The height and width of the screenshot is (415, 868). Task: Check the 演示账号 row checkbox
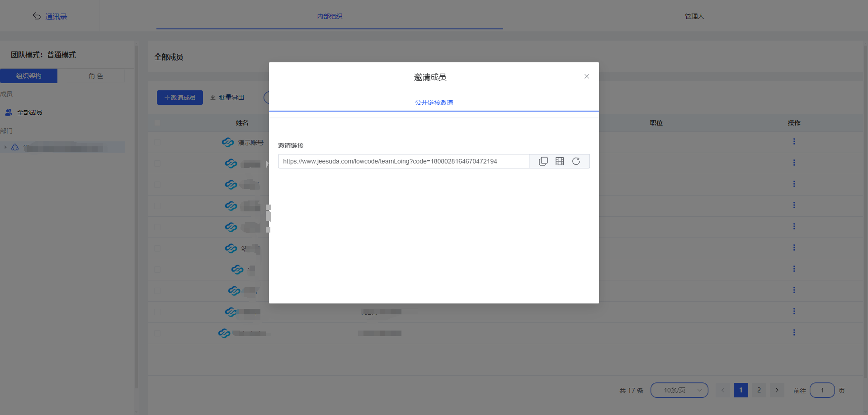[157, 142]
